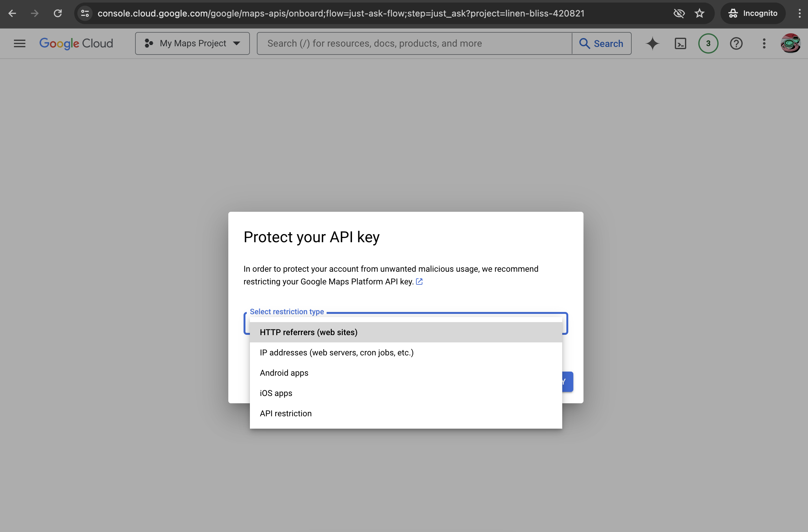Click the browser forward arrow
This screenshot has width=808, height=532.
pos(35,13)
